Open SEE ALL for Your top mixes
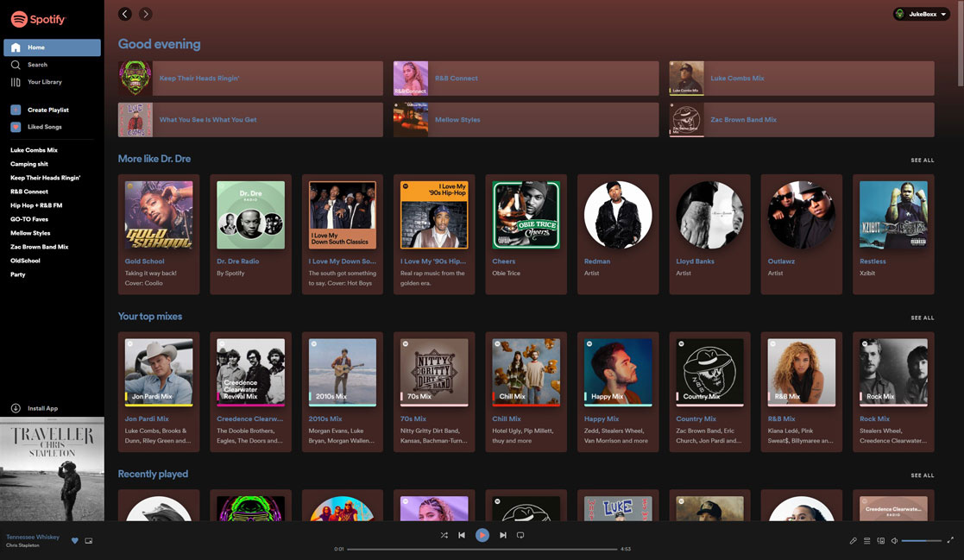 point(923,318)
